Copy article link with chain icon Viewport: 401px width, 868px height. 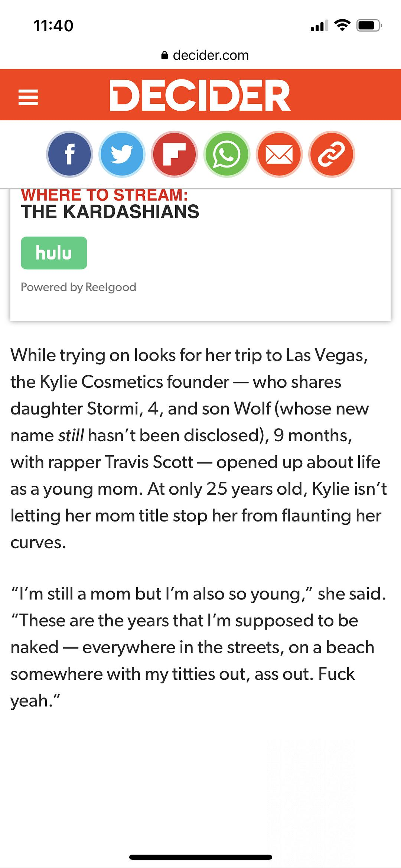click(x=332, y=154)
